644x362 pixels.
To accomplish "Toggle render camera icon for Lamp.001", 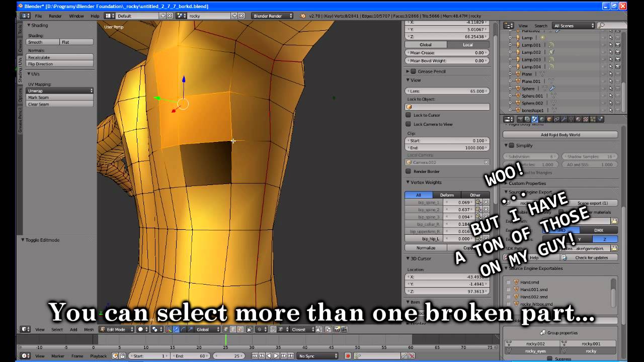I will point(617,45).
